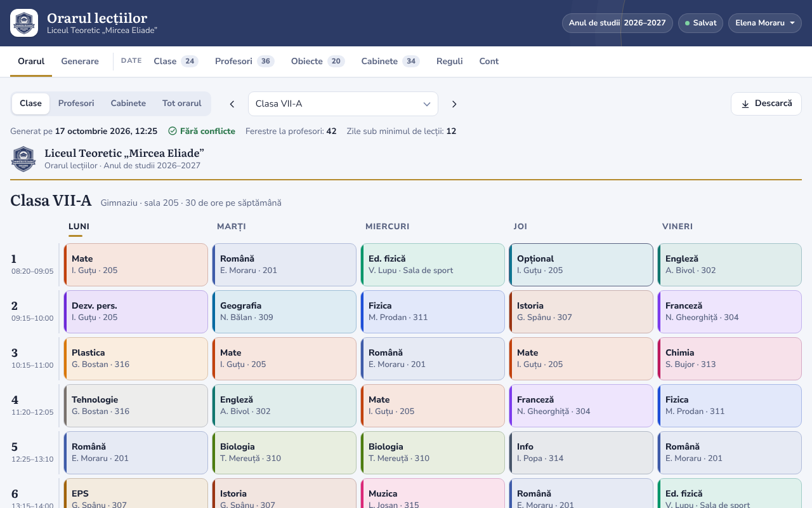Click the green Salvat status dot
The image size is (812, 508).
(688, 23)
